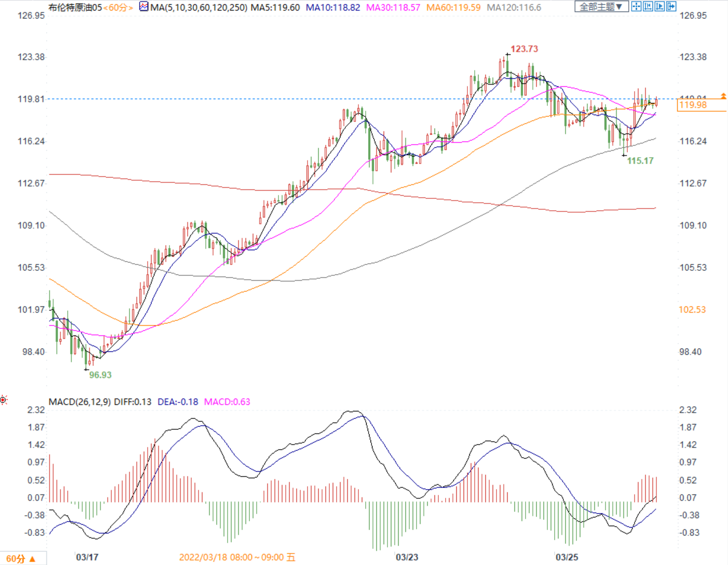This screenshot has height=565, width=728.
Task: Click the red sun-shaped icon beside MACD panel
Action: click(x=4, y=400)
